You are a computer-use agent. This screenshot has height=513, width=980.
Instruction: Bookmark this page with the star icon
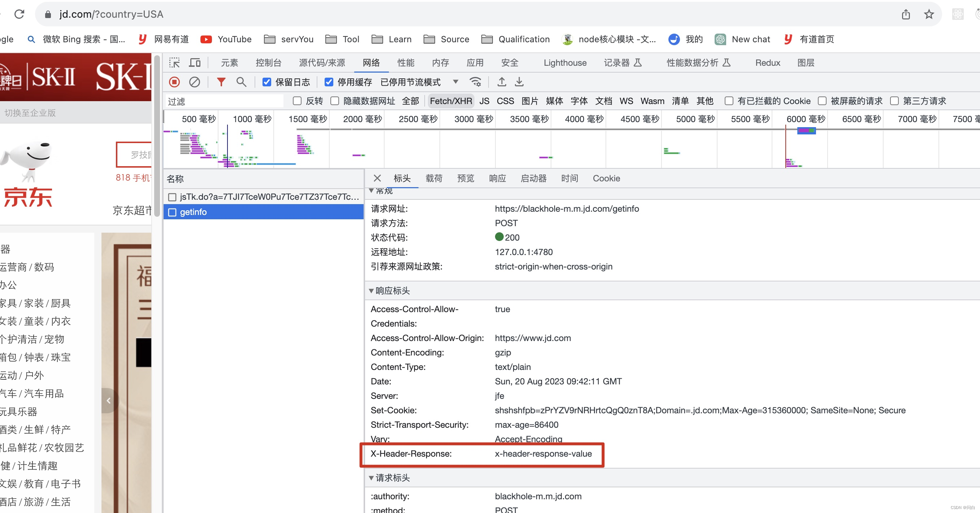pyautogui.click(x=929, y=14)
